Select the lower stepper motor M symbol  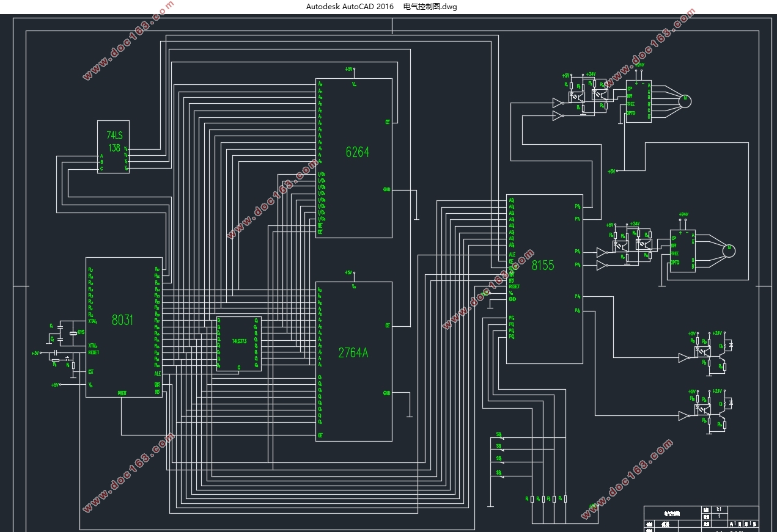pos(728,250)
